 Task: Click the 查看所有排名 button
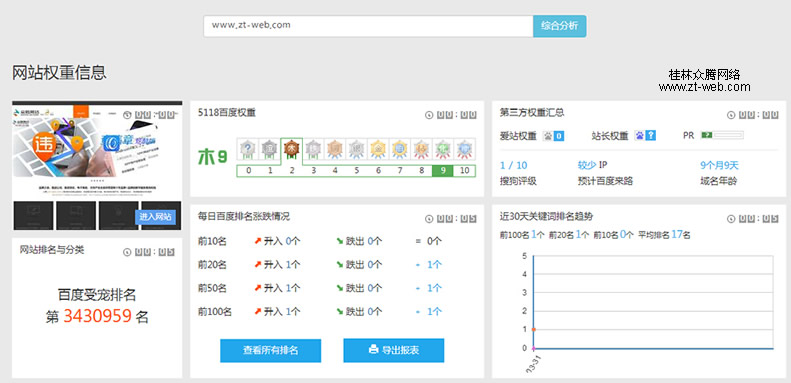point(270,351)
